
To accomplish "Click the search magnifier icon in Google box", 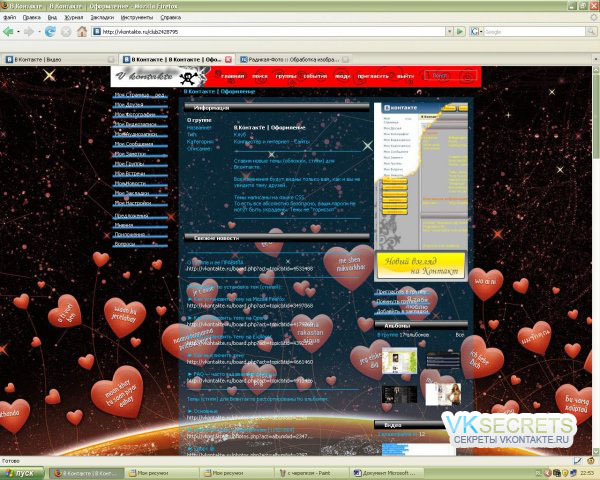I will point(591,32).
